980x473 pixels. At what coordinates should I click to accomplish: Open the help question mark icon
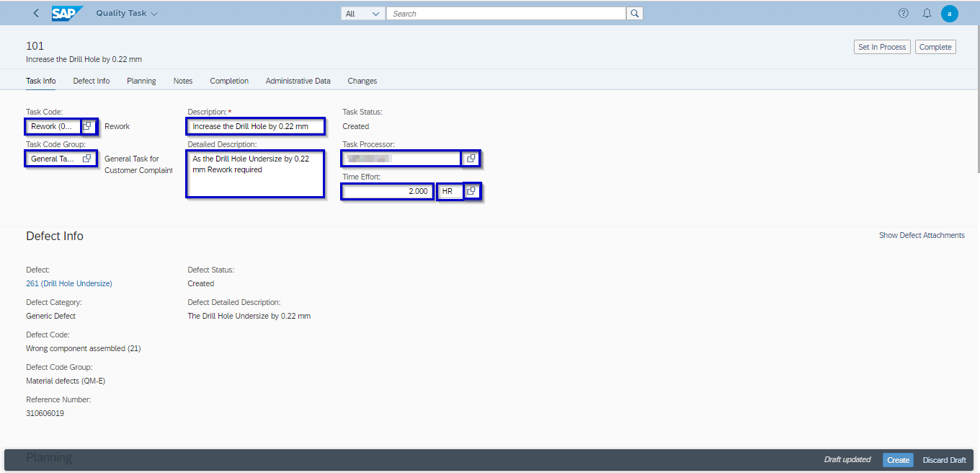click(904, 14)
